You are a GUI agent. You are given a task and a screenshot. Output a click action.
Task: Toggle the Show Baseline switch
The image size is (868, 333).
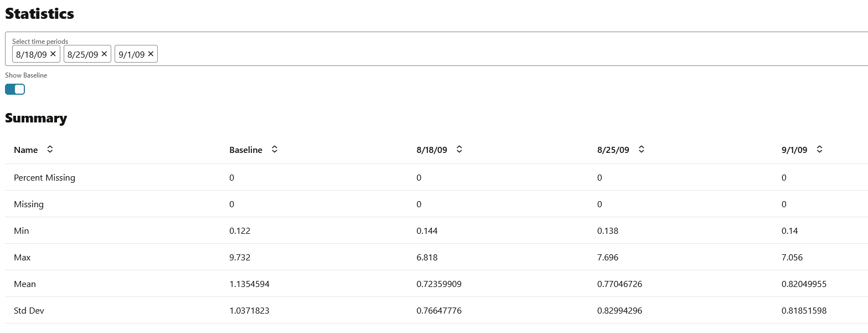coord(15,89)
